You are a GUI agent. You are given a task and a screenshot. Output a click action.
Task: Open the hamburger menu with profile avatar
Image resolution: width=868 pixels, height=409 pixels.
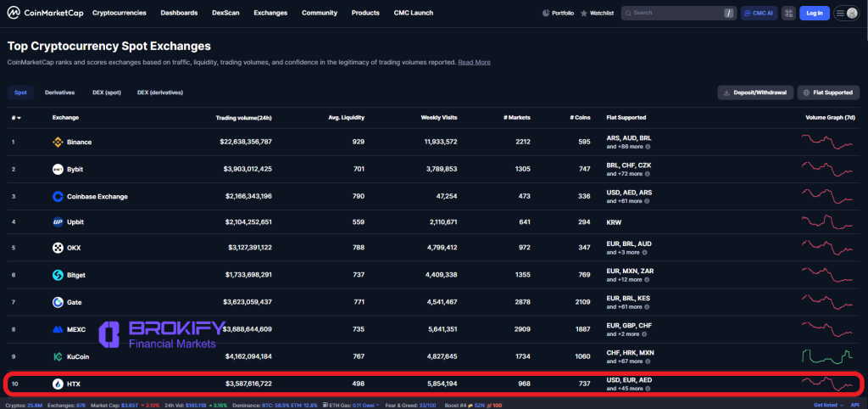(846, 14)
